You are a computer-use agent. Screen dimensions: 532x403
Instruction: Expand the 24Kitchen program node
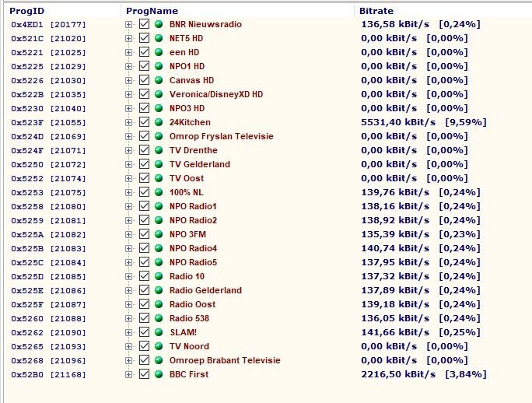(x=128, y=123)
